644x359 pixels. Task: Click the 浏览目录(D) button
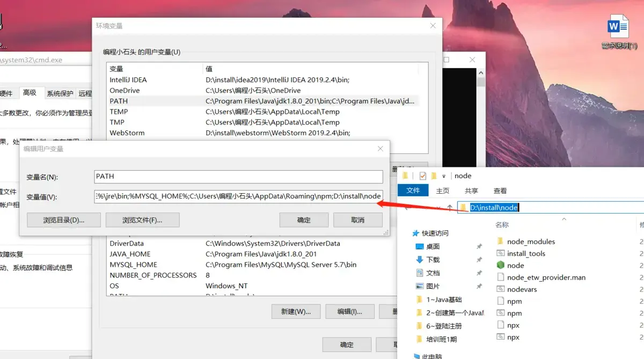[x=63, y=219]
